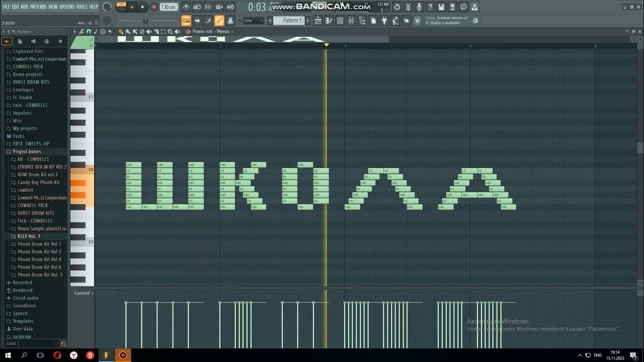The height and width of the screenshot is (362, 644).
Task: Open the OPTIONS menu
Action: [x=67, y=7]
